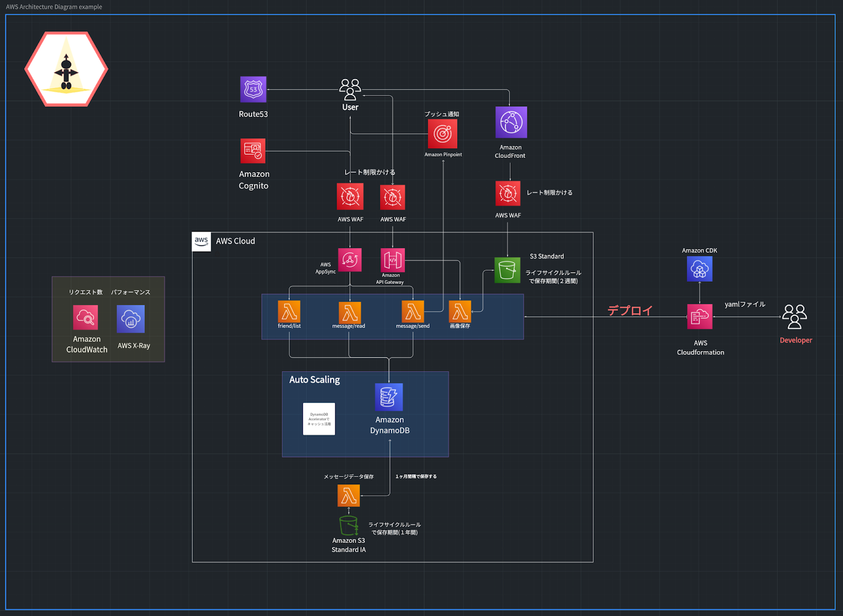This screenshot has width=843, height=616.
Task: Click the Amazon S3 Standard IA bucket icon
Action: pos(349,525)
